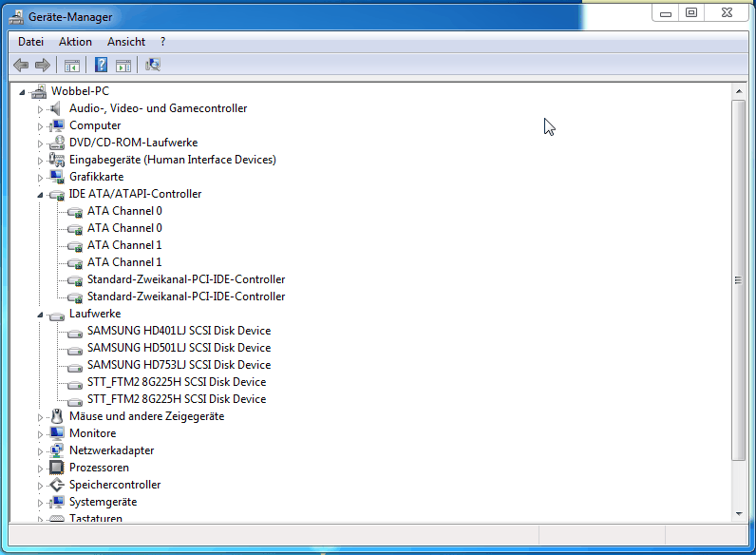Viewport: 756px width, 555px height.
Task: Open Help via blue question mark icon
Action: [101, 65]
